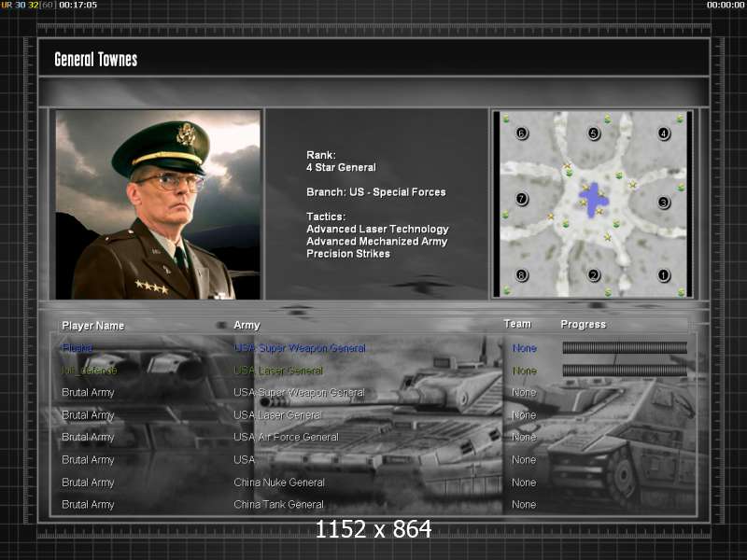The image size is (747, 560).
Task: Pick start position 8 on the map
Action: pyautogui.click(x=522, y=274)
